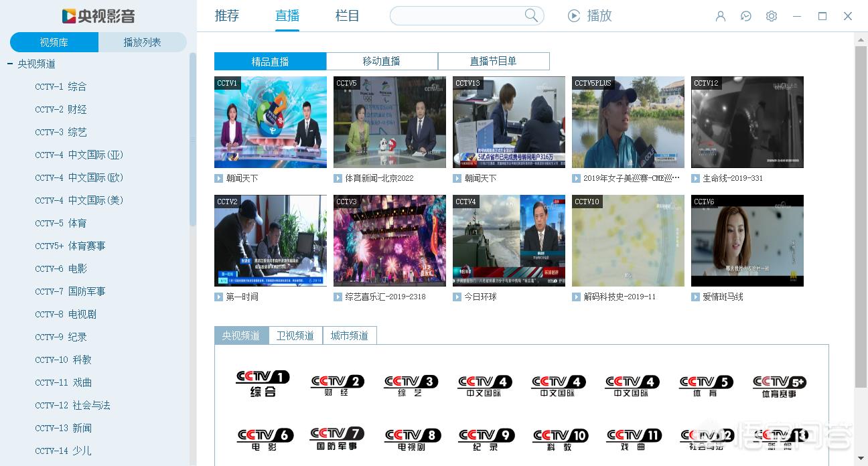Click the sidebar channel list scrollbar
Viewport: 868px width, 466px height.
[193, 139]
